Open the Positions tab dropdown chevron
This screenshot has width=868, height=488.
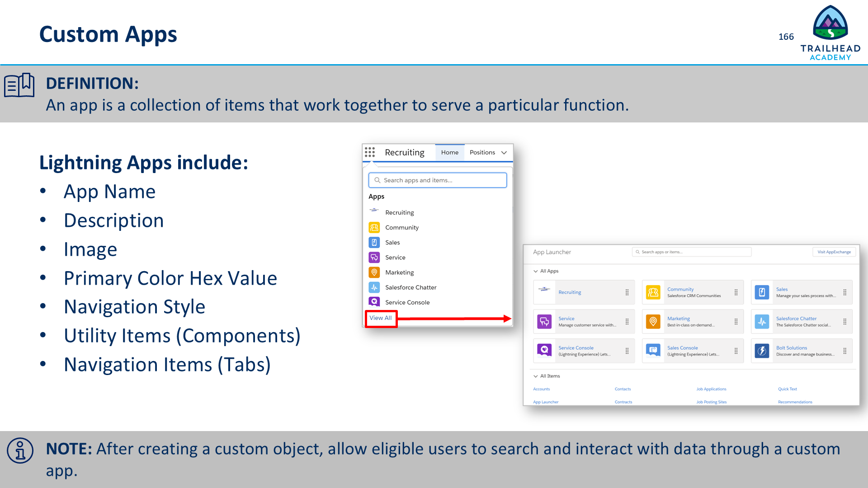pyautogui.click(x=504, y=153)
